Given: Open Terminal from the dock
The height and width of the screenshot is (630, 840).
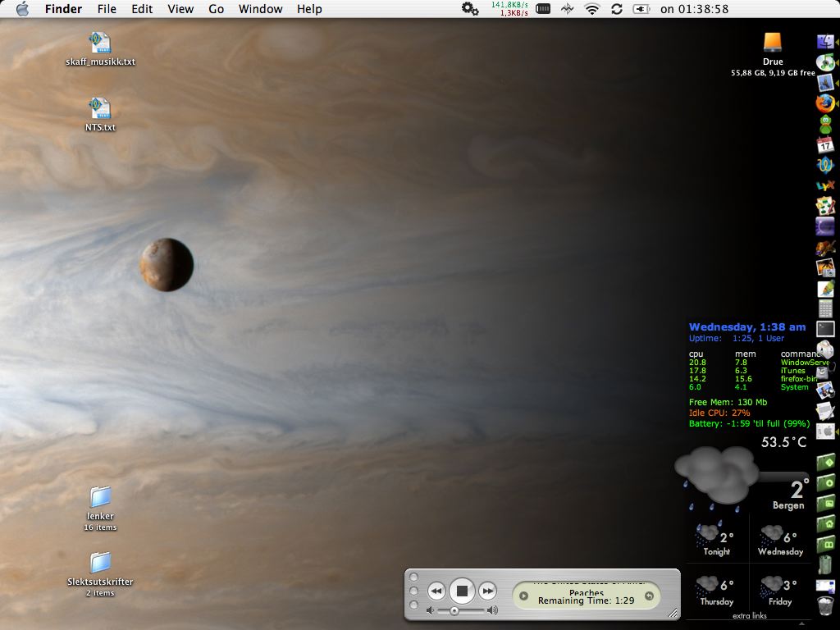Looking at the screenshot, I should 825,329.
